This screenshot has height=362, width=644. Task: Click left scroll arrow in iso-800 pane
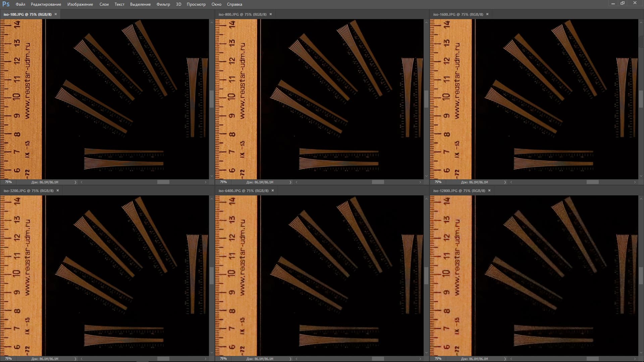(x=297, y=182)
